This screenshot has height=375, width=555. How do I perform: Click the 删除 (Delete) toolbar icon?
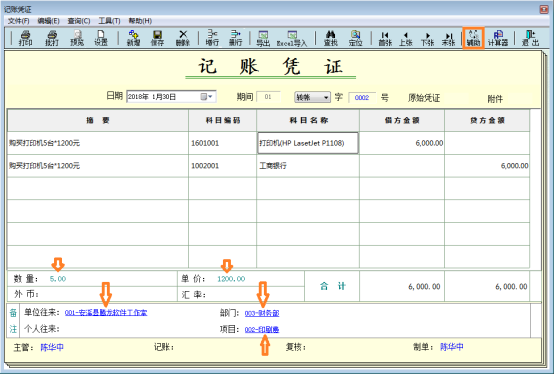(x=183, y=38)
